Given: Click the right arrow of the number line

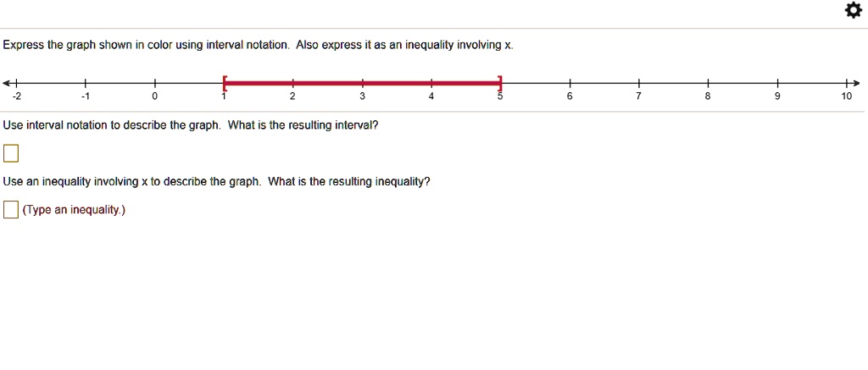Looking at the screenshot, I should click(x=856, y=84).
